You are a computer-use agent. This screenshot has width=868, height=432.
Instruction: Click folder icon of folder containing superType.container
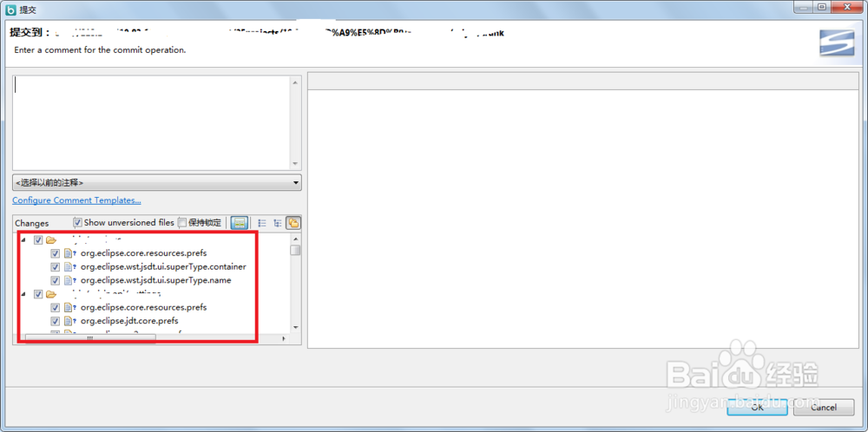(51, 240)
